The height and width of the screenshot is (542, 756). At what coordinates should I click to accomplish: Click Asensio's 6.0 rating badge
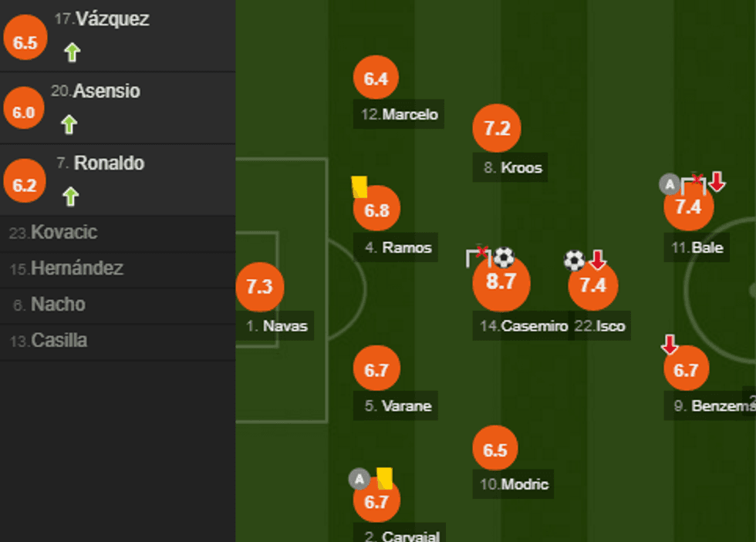pos(24,113)
